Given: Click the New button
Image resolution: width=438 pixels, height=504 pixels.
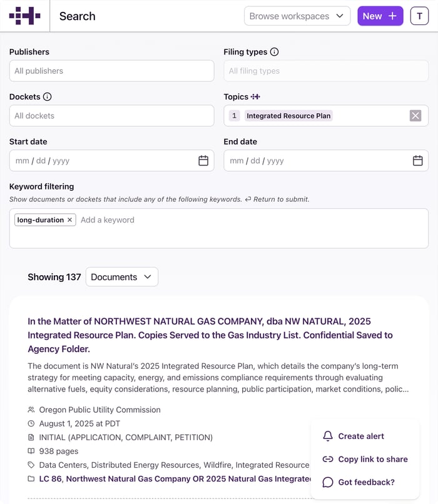Looking at the screenshot, I should (x=380, y=16).
